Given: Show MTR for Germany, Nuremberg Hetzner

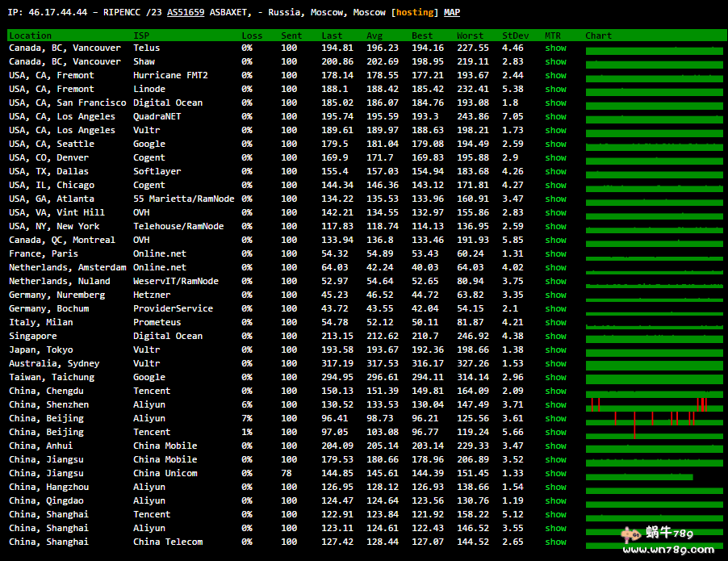Looking at the screenshot, I should click(x=555, y=295).
